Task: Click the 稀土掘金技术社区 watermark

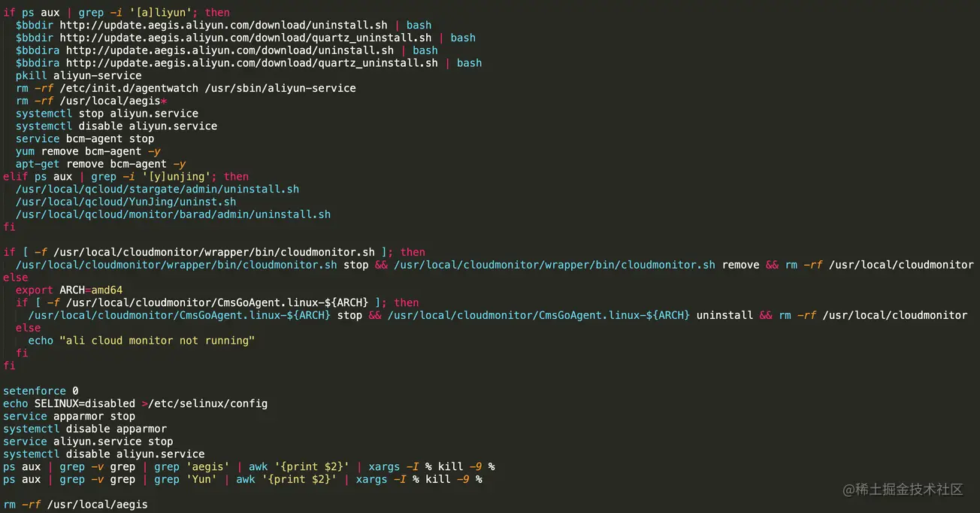Action: pos(903,490)
